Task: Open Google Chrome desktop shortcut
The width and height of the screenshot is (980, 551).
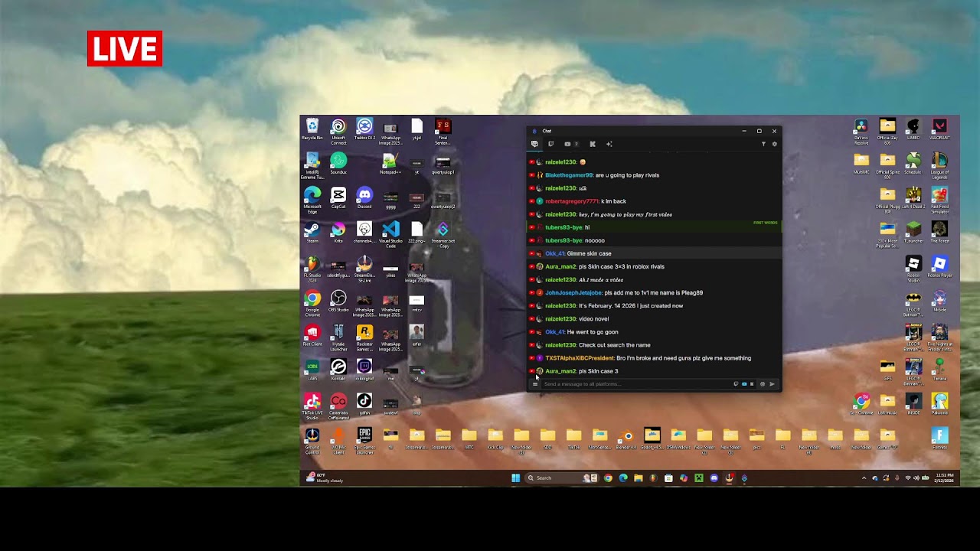Action: pyautogui.click(x=312, y=302)
